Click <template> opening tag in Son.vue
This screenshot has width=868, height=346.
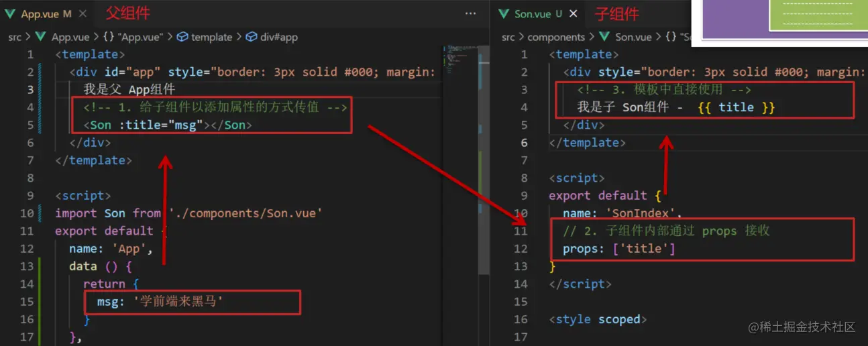click(x=584, y=54)
